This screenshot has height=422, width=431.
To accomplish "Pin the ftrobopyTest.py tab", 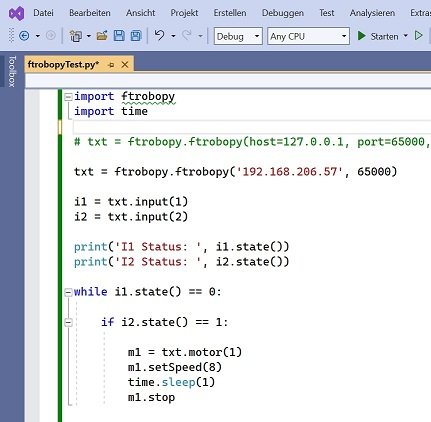I will tap(111, 65).
